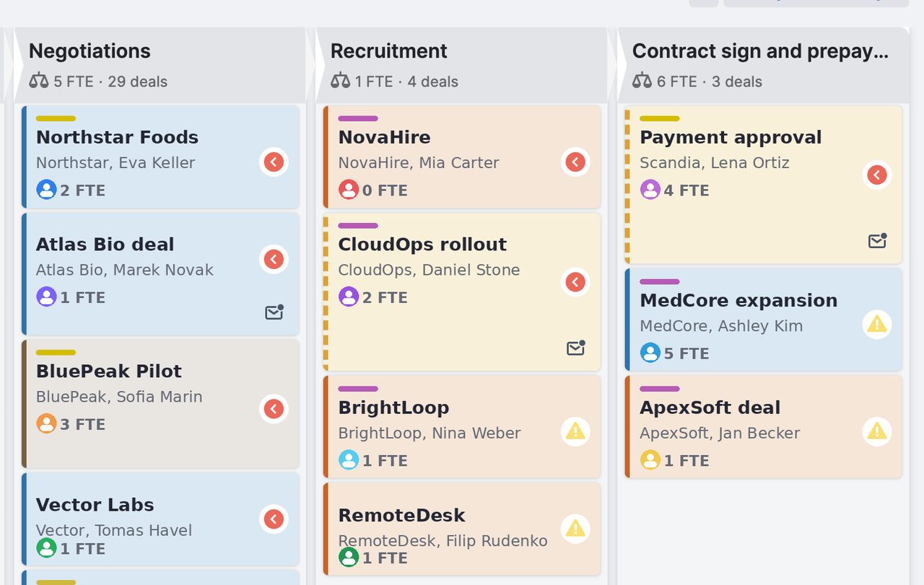
Task: Click the warning icon on MedCore expansion
Action: (x=877, y=325)
